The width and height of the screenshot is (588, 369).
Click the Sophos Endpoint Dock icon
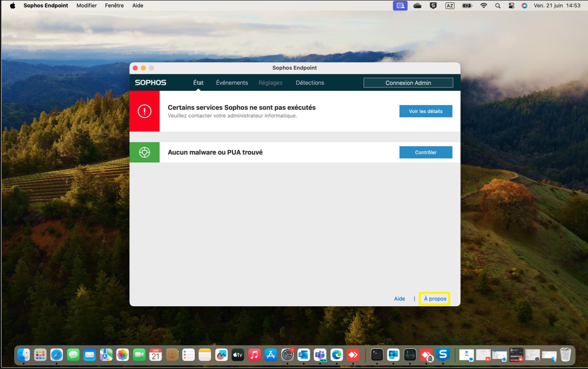tap(443, 355)
